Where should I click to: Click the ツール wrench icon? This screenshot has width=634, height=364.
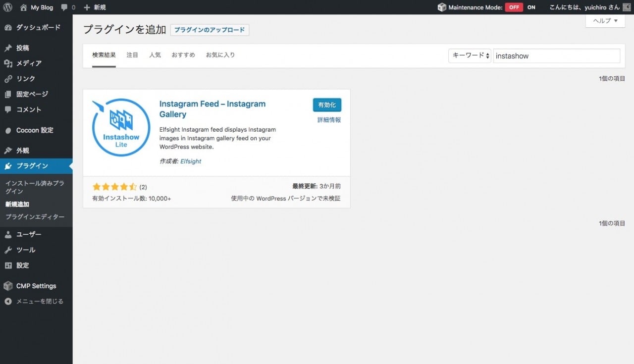click(x=8, y=250)
